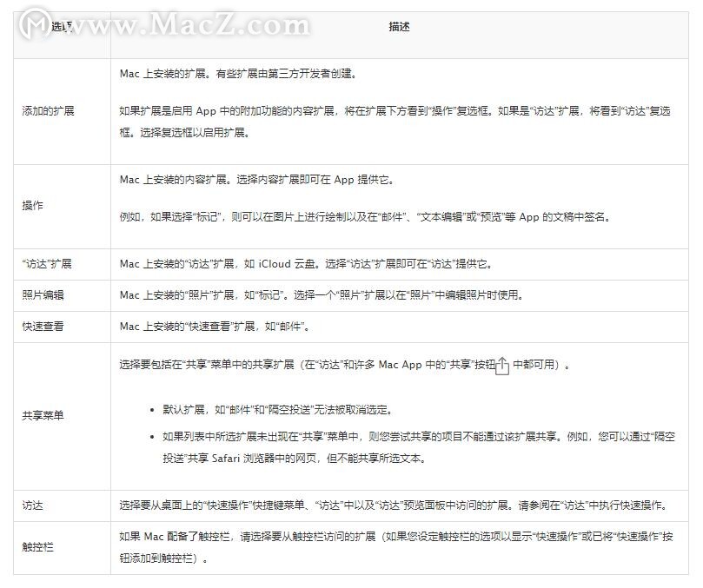Image resolution: width=703 pixels, height=588 pixels.
Task: Click text "Mac 上安装的扩展。有些扩展由第三方开发者创建。"
Action: [238, 74]
